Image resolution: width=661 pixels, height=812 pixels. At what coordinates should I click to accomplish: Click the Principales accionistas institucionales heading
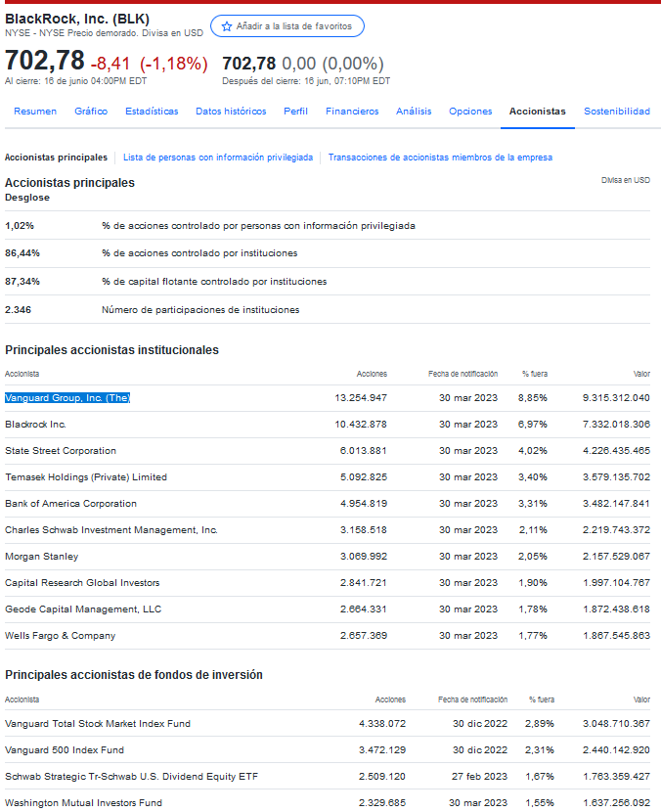point(111,350)
